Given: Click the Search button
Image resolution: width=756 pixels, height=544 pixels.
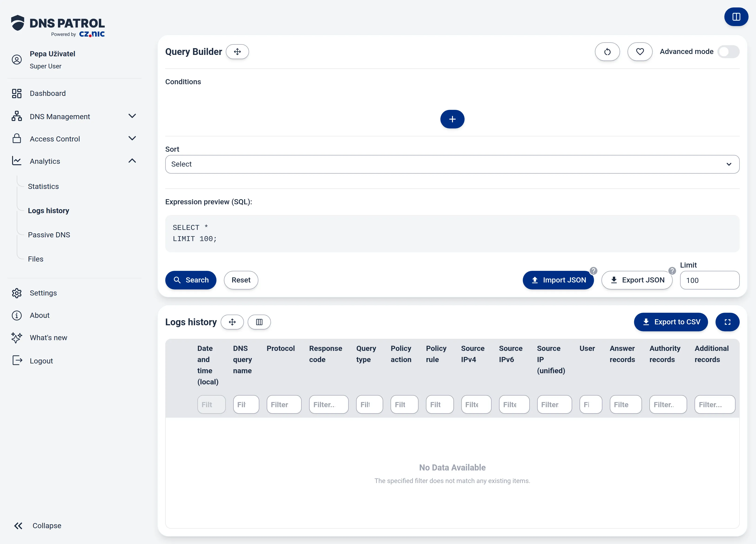Looking at the screenshot, I should [191, 280].
